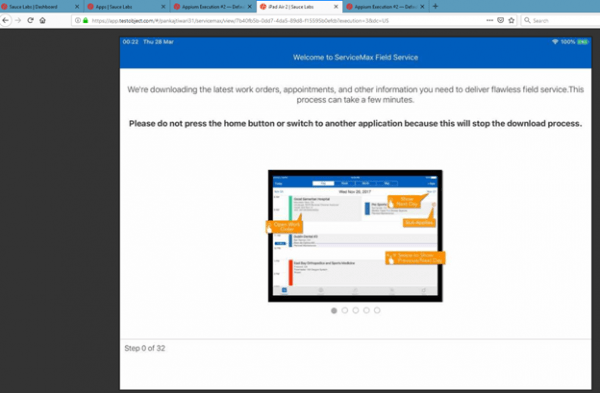Click the browser forward arrow
Screen dimensions: 600x393
[18, 20]
